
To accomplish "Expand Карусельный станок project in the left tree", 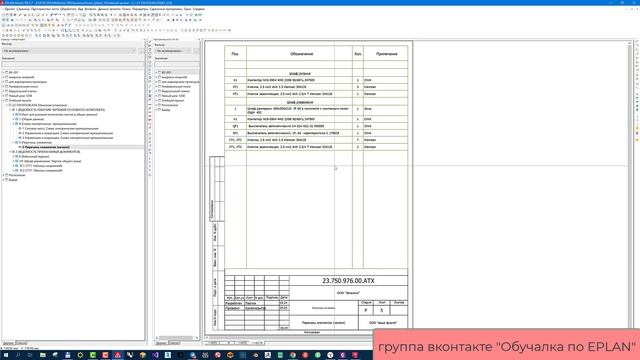I will click(x=3, y=91).
